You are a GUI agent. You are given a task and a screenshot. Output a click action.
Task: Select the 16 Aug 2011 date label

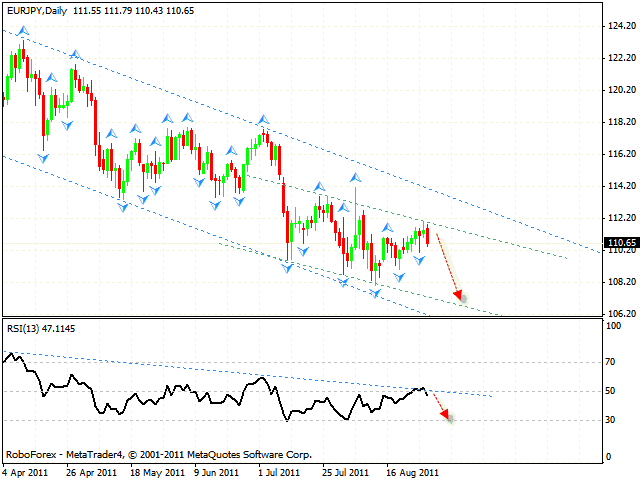pos(411,469)
